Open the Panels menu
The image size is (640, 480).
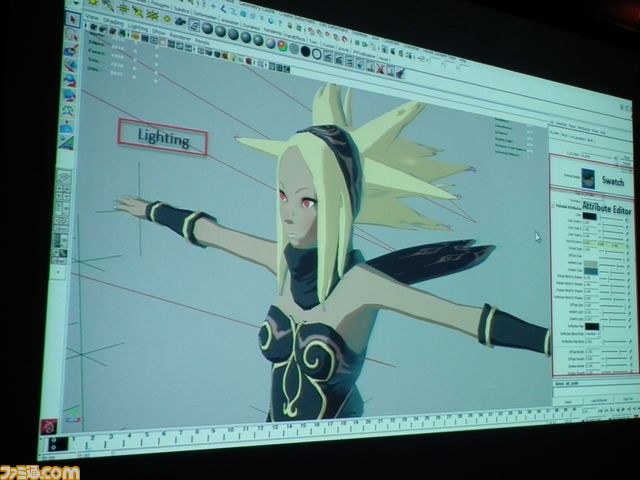[x=202, y=42]
